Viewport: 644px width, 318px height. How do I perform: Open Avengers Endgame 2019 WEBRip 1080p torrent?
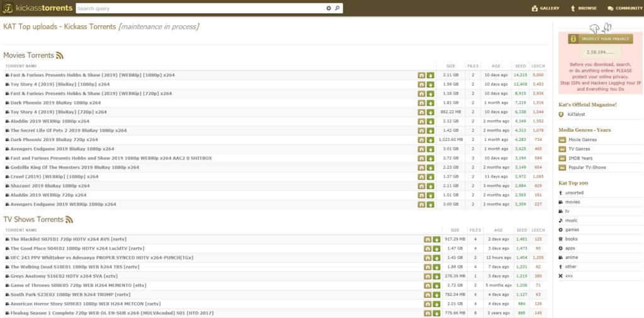[64, 205]
